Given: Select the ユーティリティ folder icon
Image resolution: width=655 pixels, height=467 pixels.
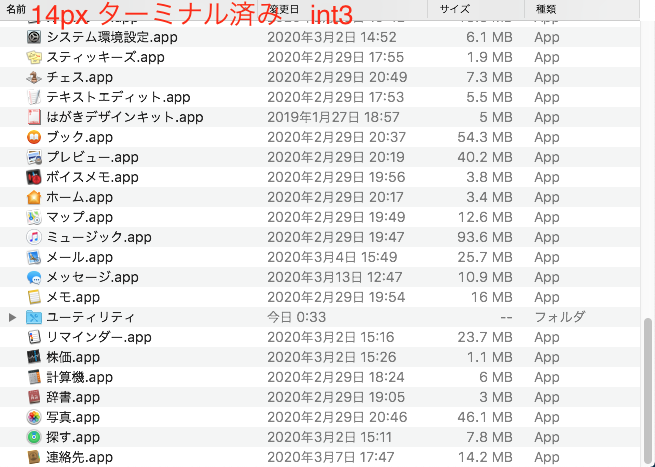Looking at the screenshot, I should pos(34,317).
